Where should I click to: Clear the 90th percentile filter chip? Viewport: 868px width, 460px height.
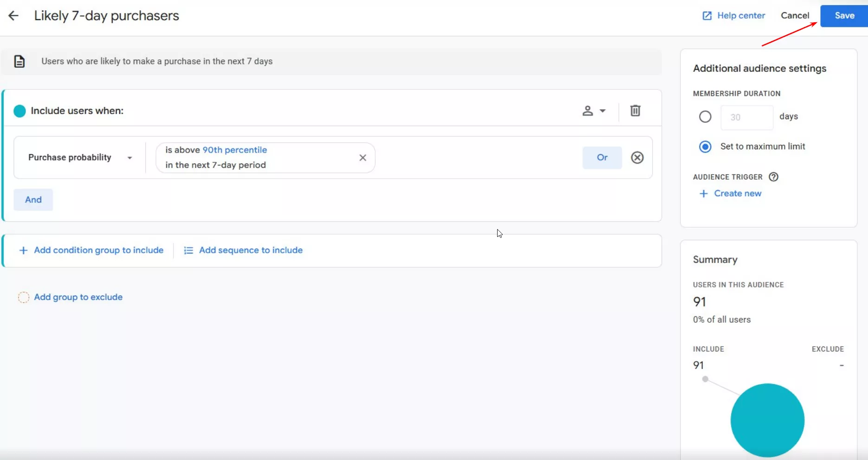pyautogui.click(x=363, y=158)
